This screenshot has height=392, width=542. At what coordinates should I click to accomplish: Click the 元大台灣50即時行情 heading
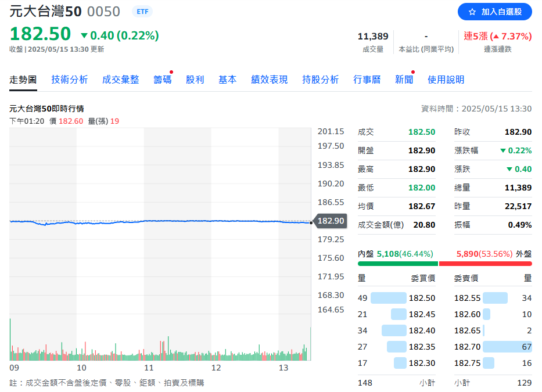click(46, 109)
